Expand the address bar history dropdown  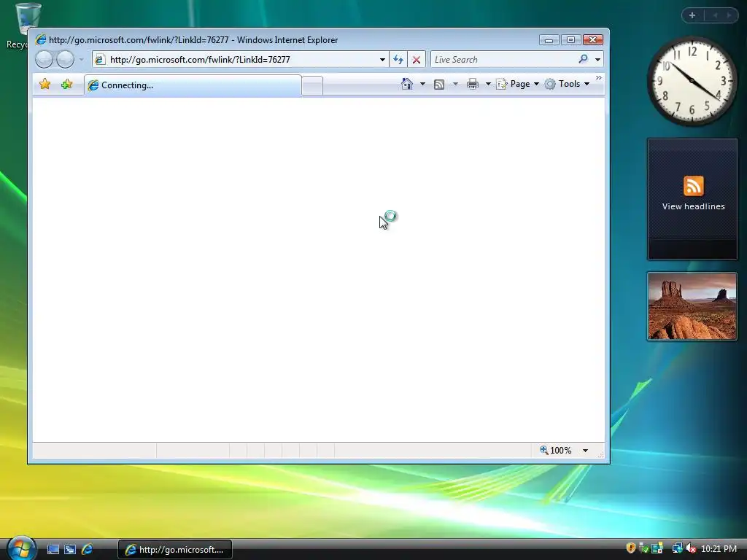click(x=382, y=60)
